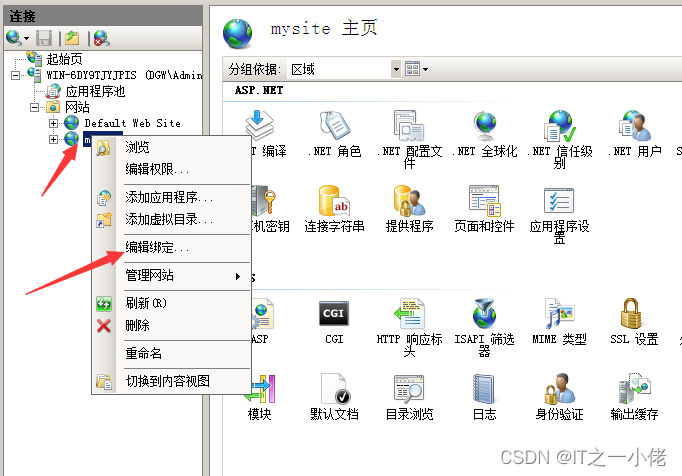682x476 pixels.
Task: Open the CGI feature icon
Action: click(x=334, y=313)
